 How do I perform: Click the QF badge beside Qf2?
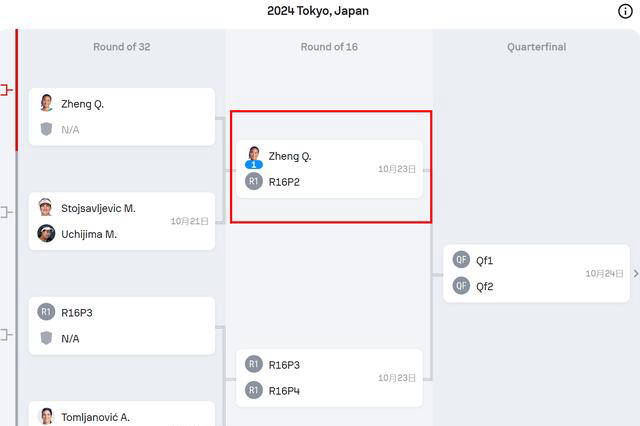point(461,286)
